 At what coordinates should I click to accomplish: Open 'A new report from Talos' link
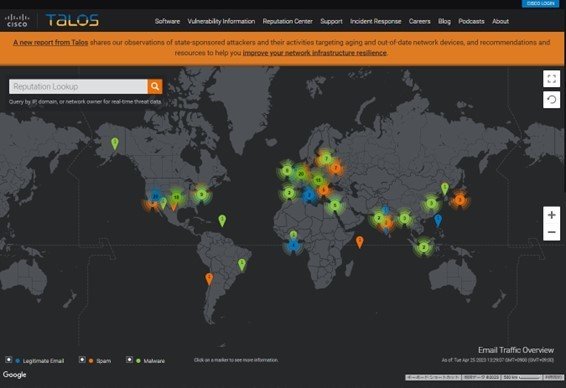click(51, 43)
